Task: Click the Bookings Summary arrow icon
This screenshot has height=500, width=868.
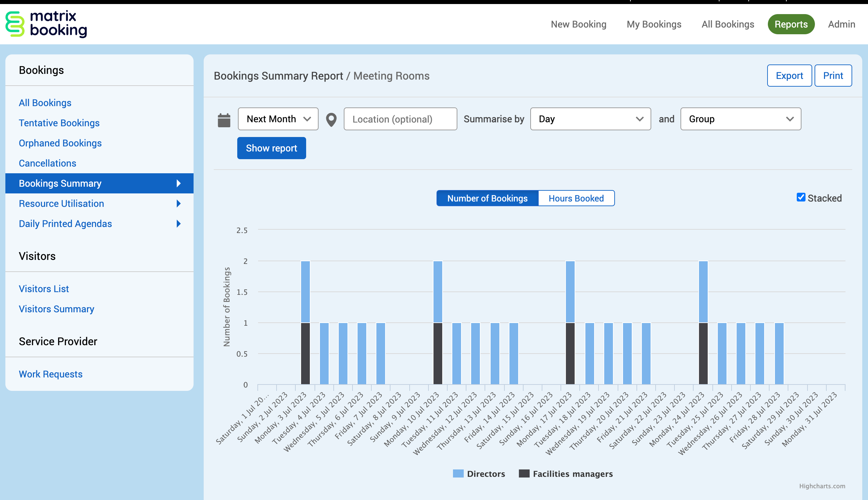Action: point(178,183)
